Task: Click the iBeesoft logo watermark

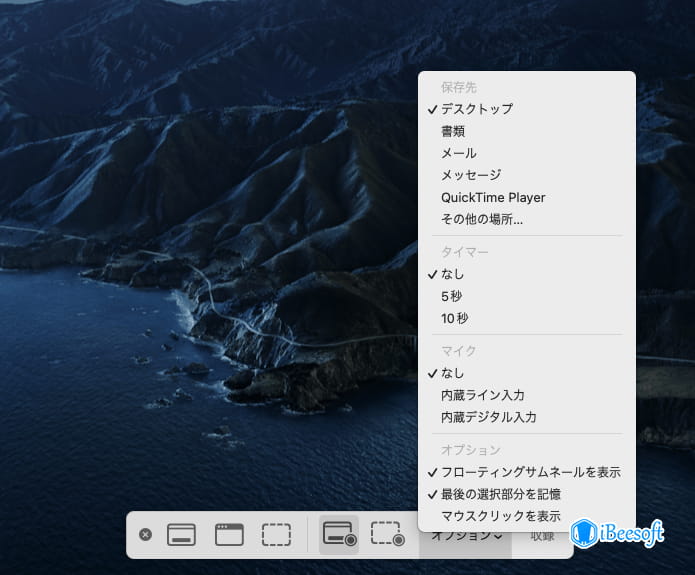Action: (x=617, y=534)
